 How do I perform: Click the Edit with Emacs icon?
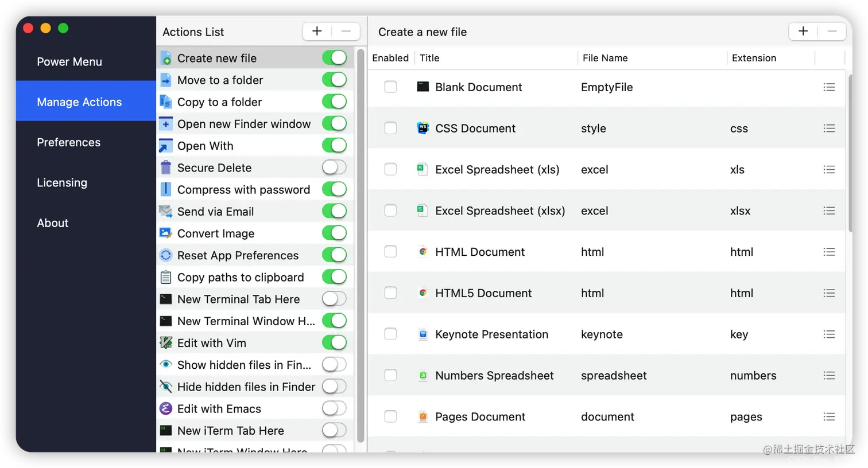pos(166,408)
